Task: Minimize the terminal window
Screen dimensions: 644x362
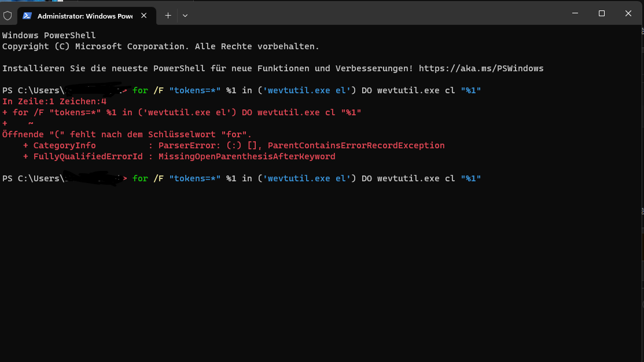Action: pos(575,13)
